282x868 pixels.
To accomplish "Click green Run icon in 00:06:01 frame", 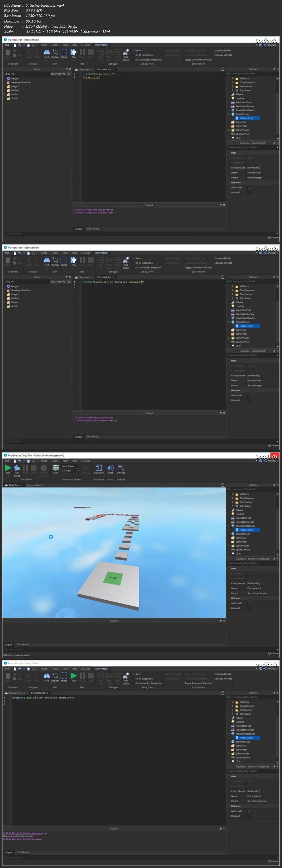I will pyautogui.click(x=8, y=468).
